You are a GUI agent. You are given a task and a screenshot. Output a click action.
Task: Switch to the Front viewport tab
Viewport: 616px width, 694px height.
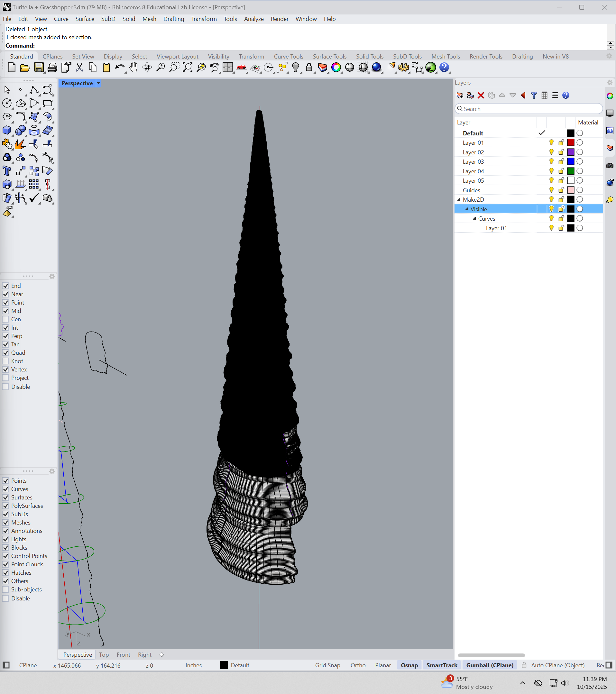tap(123, 655)
